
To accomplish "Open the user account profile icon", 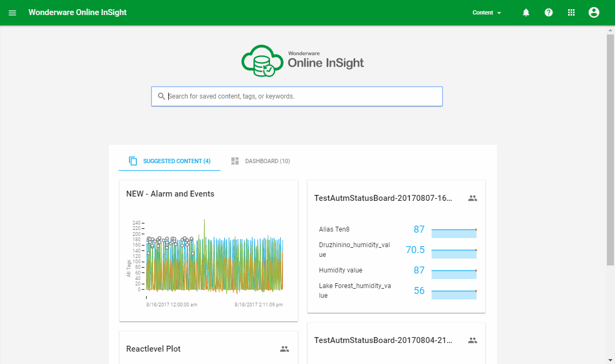I will click(594, 12).
